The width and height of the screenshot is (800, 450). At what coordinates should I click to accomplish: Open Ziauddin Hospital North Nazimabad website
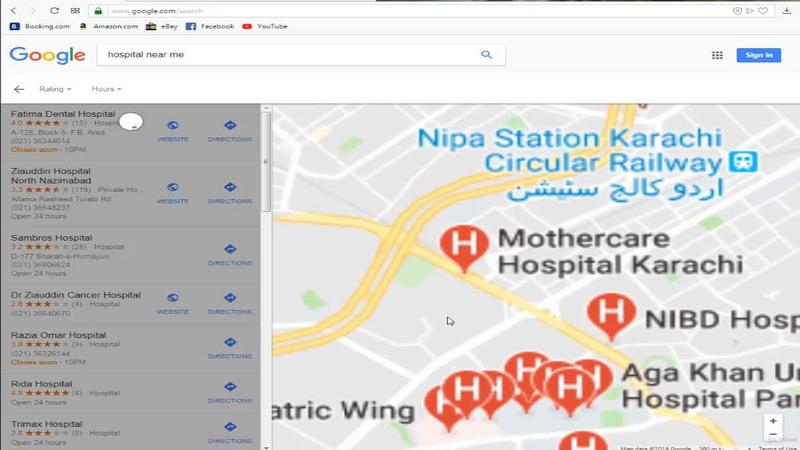pyautogui.click(x=173, y=193)
